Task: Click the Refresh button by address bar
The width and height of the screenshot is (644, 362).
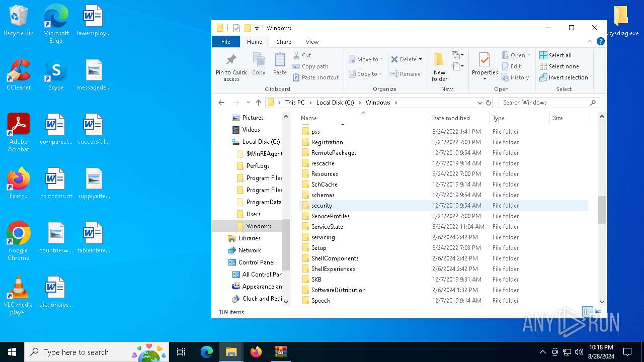Action: point(488,103)
